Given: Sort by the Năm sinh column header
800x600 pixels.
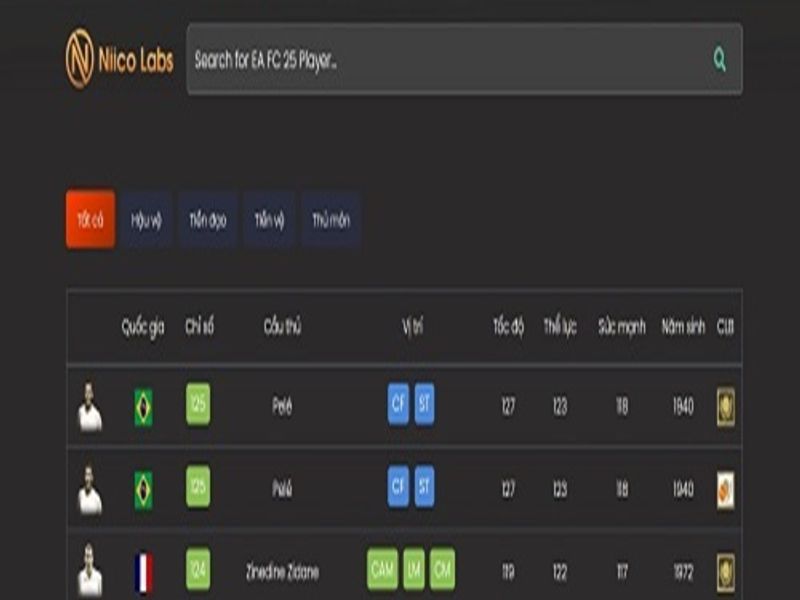Looking at the screenshot, I should [x=683, y=327].
